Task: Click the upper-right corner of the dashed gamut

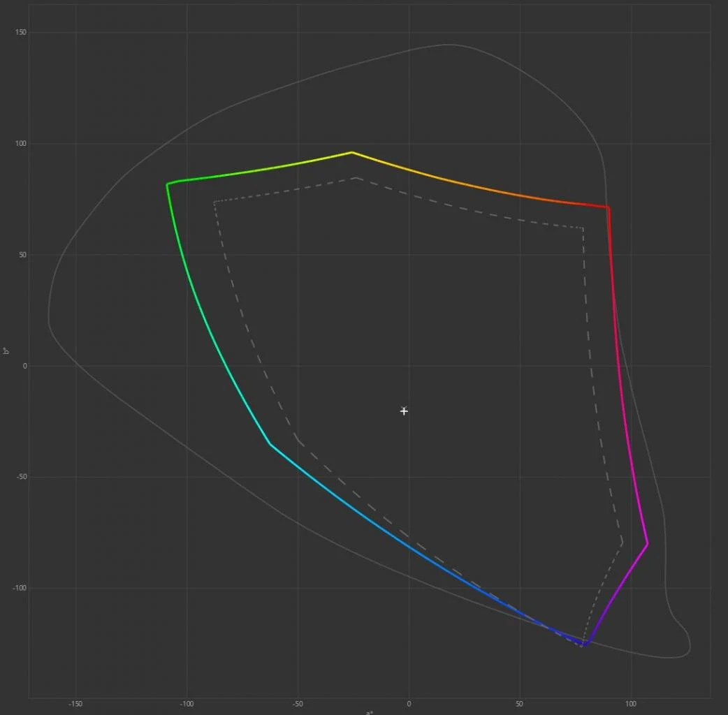Action: point(583,228)
